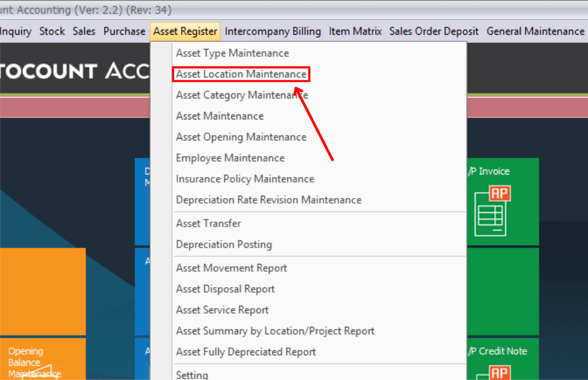Open Insurance Policy Maintenance
This screenshot has width=588, height=380.
(x=245, y=179)
